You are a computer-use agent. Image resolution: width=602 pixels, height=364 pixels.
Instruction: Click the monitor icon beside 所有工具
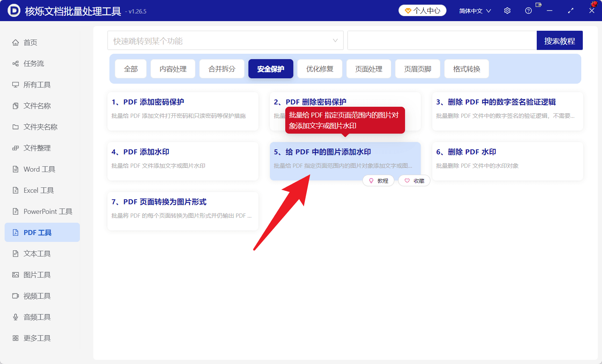15,84
